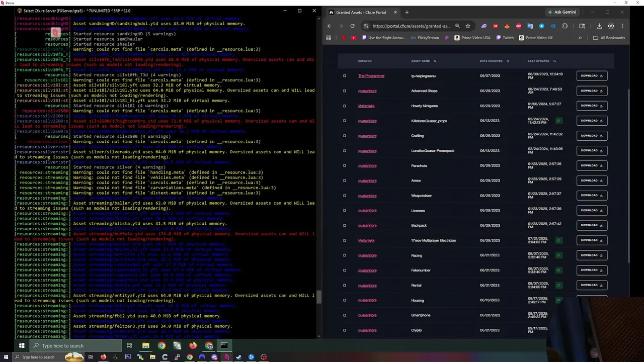The width and height of the screenshot is (644, 362).
Task: Check the box next to Armor
Action: 345,180
